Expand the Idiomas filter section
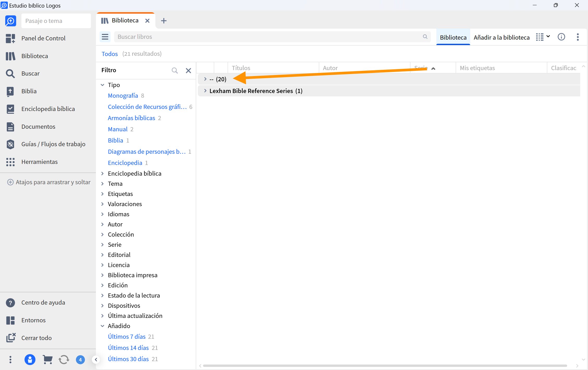588x370 pixels. 102,214
